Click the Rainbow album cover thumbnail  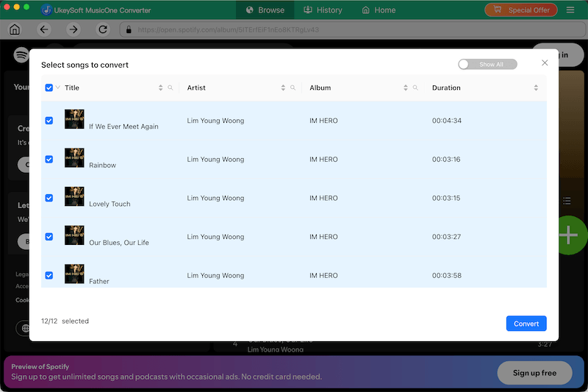[74, 157]
